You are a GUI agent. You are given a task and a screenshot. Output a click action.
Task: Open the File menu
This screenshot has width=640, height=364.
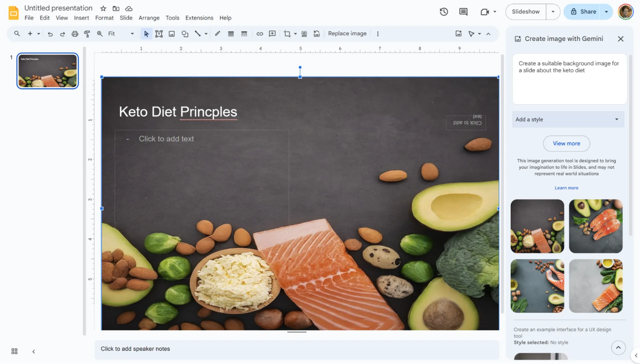click(x=29, y=18)
